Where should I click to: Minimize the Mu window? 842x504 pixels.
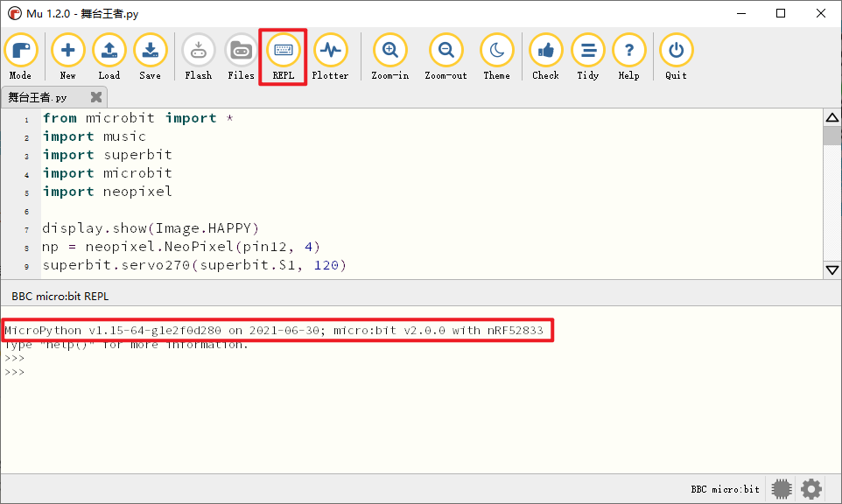(x=741, y=13)
